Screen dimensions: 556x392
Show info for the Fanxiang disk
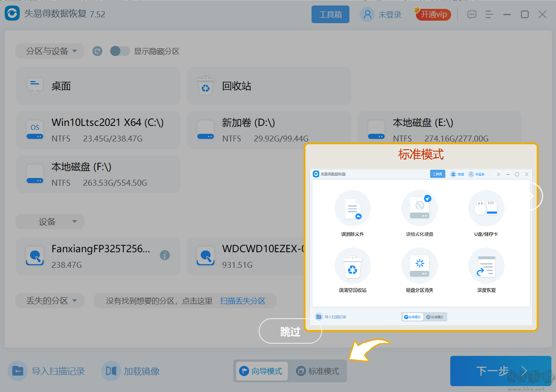coord(165,255)
